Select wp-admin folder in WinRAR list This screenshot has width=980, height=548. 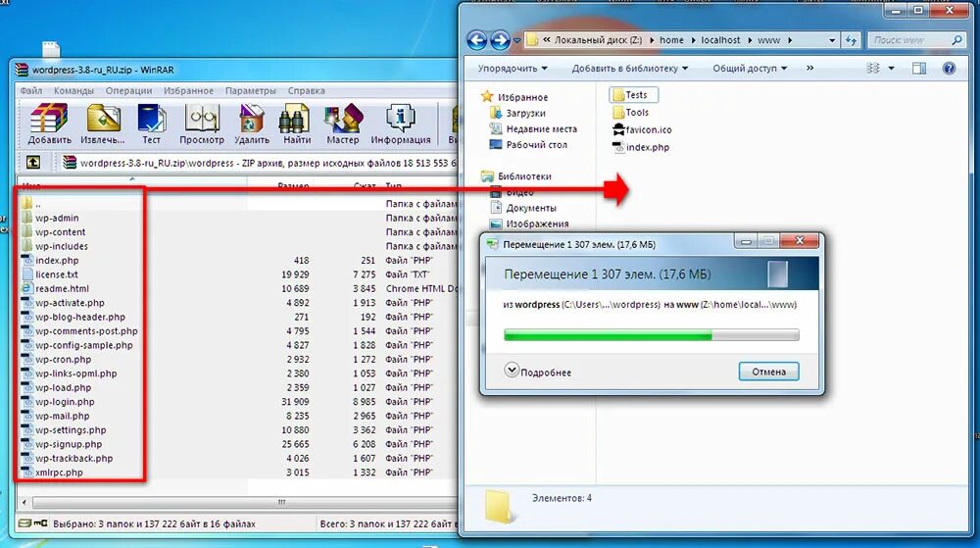[x=57, y=218]
